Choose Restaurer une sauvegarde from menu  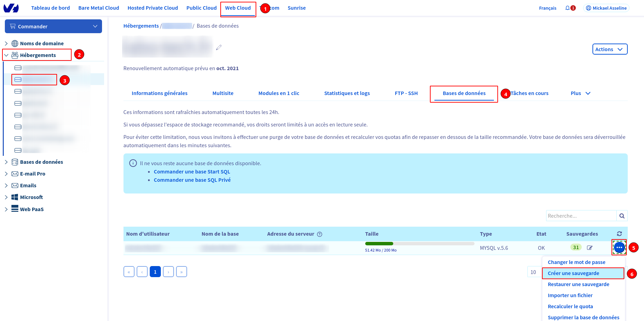point(578,284)
